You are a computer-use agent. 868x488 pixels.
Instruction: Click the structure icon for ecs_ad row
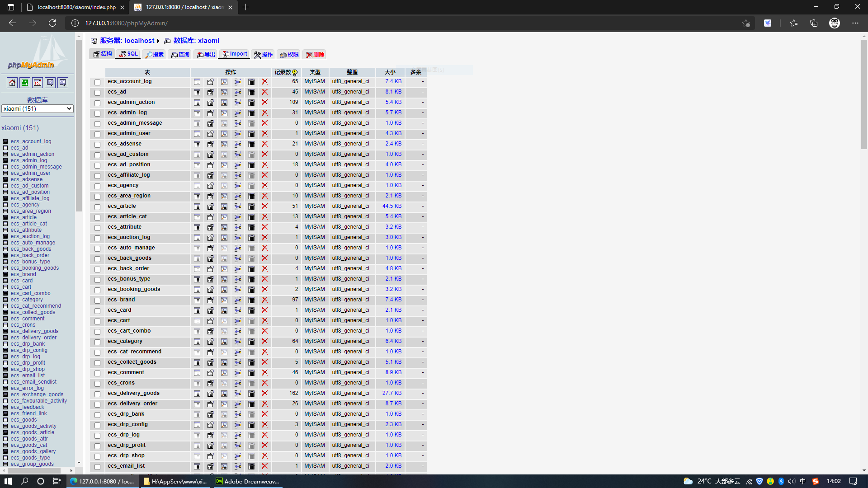(211, 92)
